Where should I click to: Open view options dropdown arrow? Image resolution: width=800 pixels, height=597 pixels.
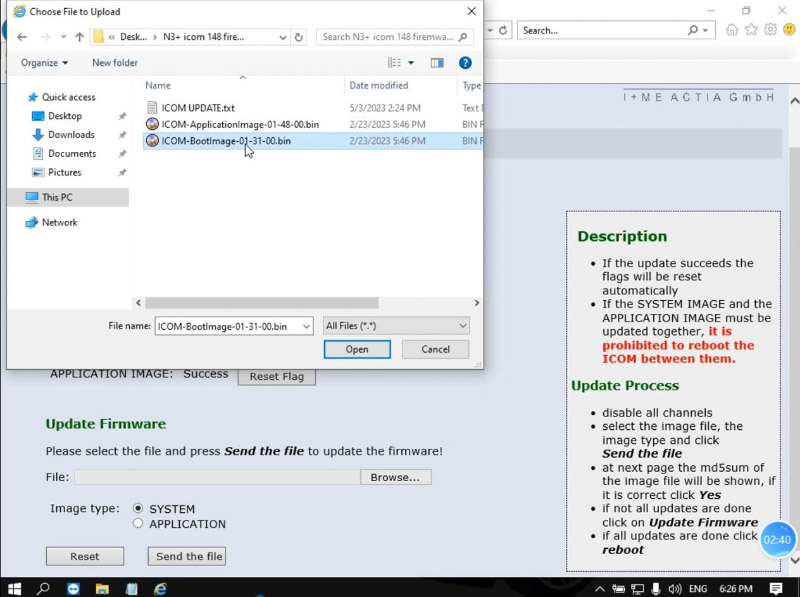[x=411, y=63]
